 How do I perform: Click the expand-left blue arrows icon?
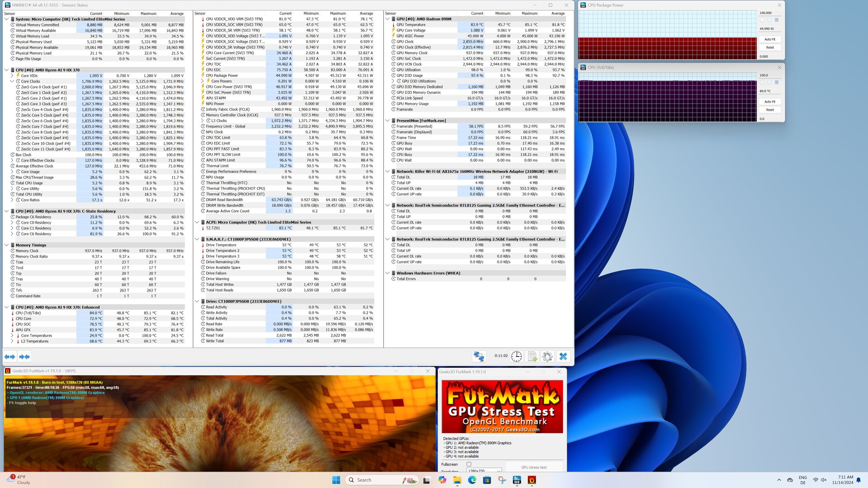pyautogui.click(x=9, y=357)
